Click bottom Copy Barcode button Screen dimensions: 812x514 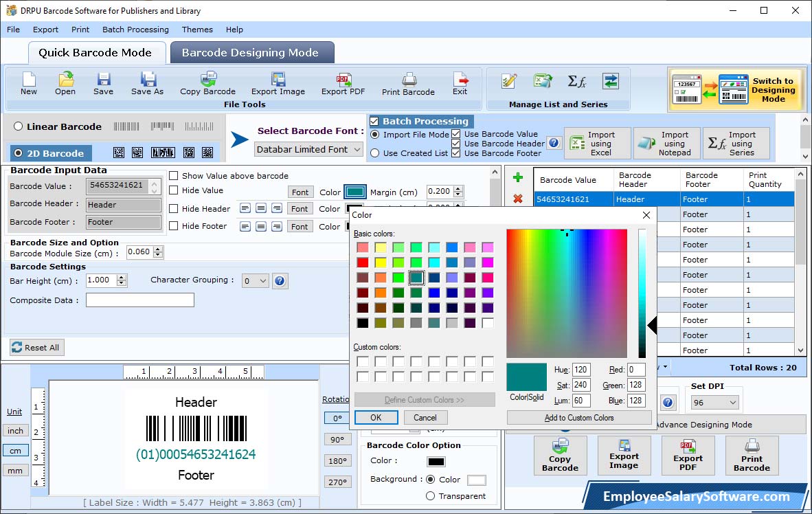pyautogui.click(x=561, y=456)
